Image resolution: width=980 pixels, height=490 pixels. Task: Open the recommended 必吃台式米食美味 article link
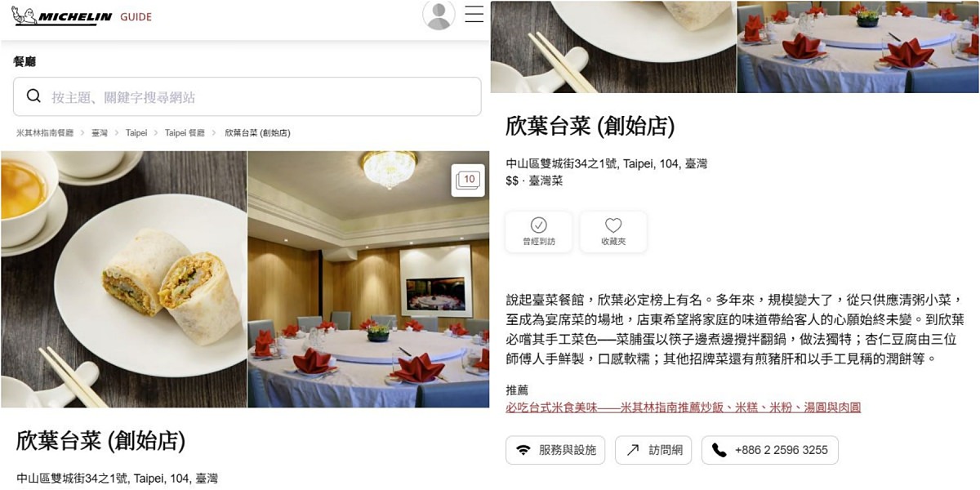[683, 407]
